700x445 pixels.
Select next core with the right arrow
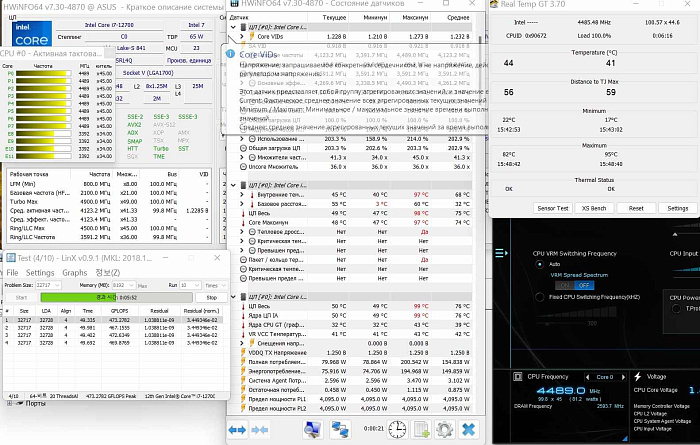(624, 377)
